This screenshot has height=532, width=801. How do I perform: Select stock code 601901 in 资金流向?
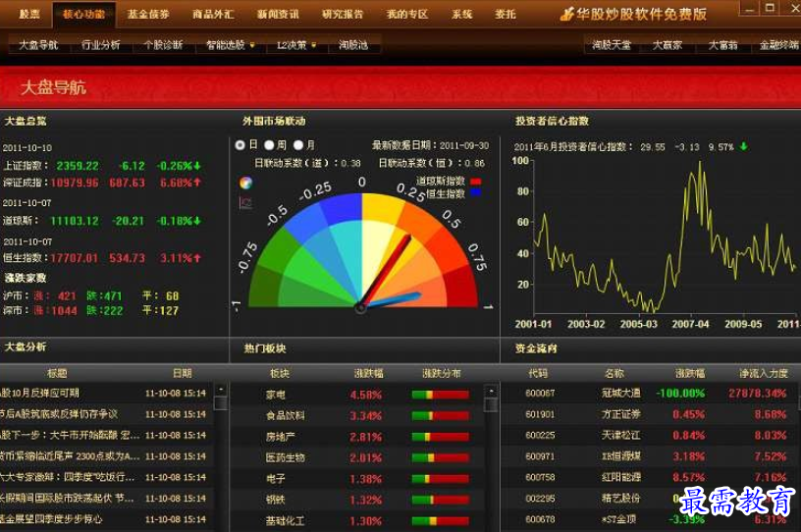pos(540,414)
